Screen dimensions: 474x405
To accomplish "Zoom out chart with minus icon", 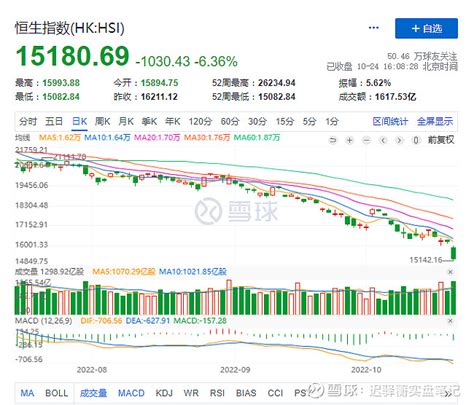I will click(366, 140).
